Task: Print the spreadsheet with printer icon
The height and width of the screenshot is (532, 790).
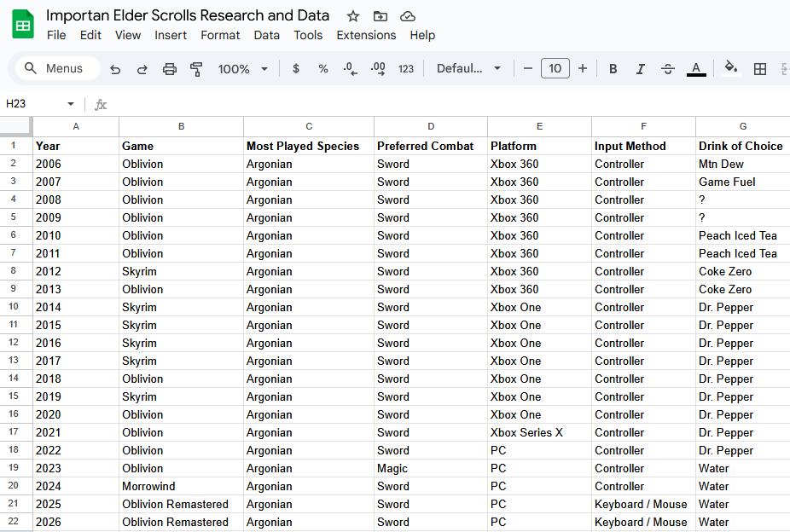Action: (x=170, y=69)
